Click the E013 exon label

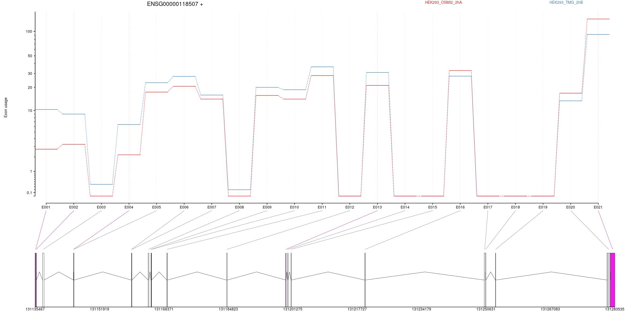tap(377, 207)
